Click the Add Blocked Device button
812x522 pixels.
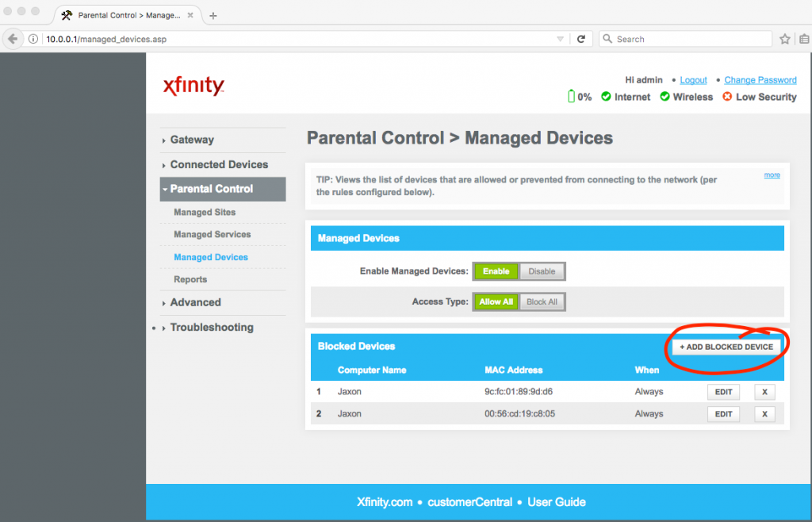pyautogui.click(x=726, y=347)
